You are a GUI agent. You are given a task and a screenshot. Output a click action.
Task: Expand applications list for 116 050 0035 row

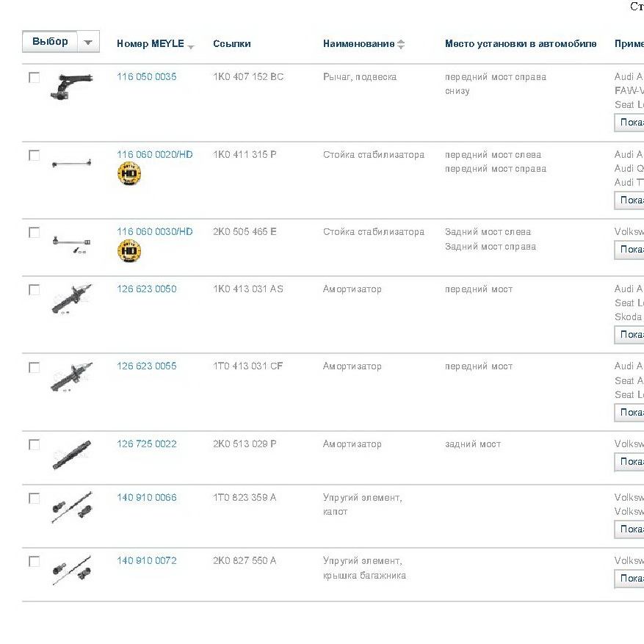tap(629, 123)
